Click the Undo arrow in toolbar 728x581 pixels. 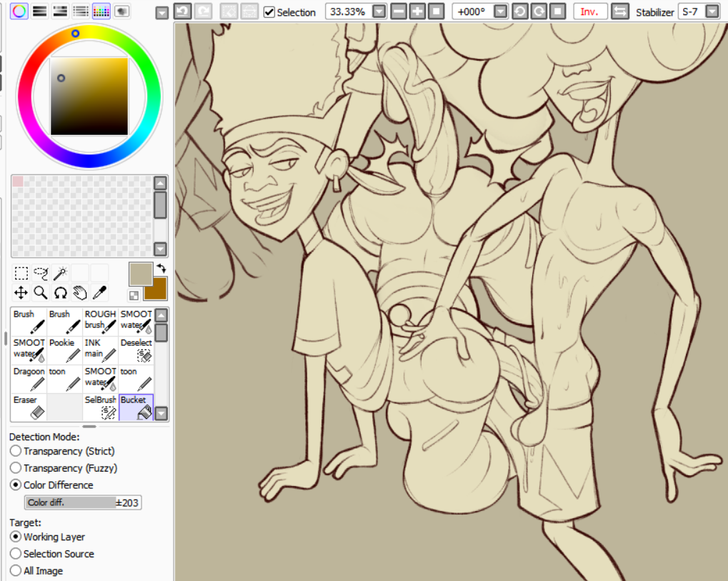click(182, 11)
